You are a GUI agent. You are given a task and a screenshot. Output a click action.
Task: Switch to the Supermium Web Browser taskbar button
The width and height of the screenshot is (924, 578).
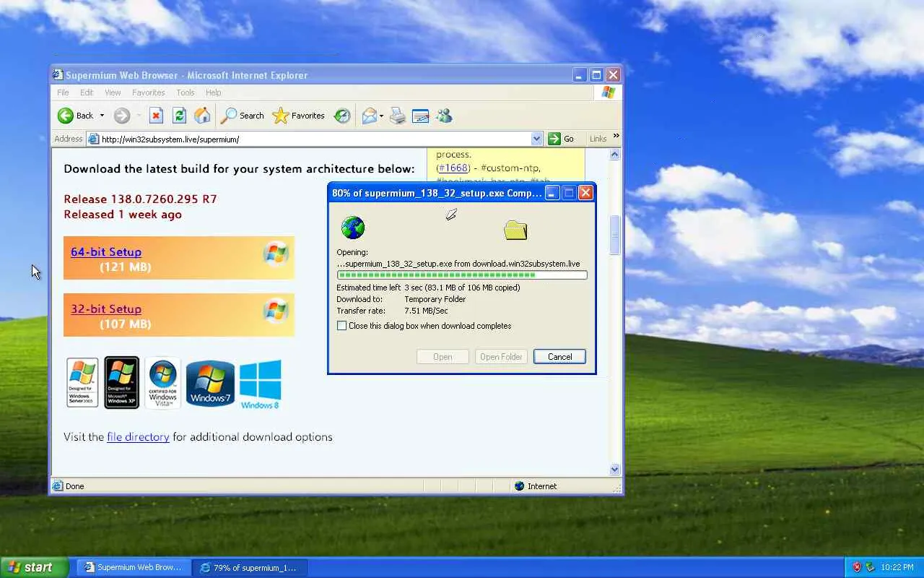[134, 567]
